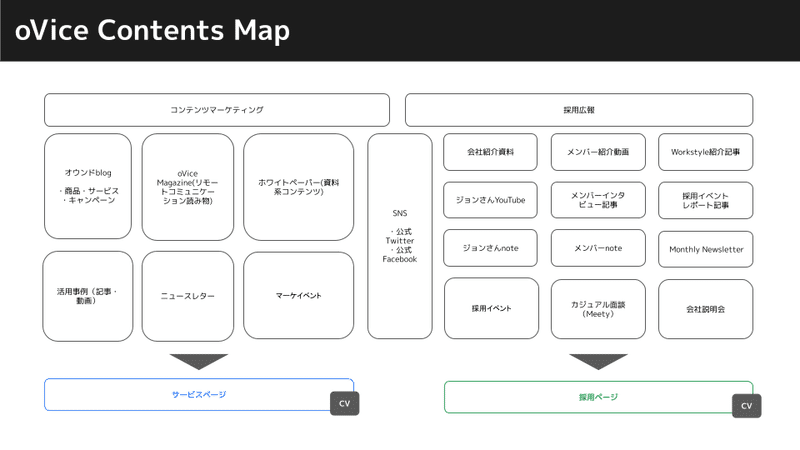Select the コンテンツマーケティング header box

point(217,110)
